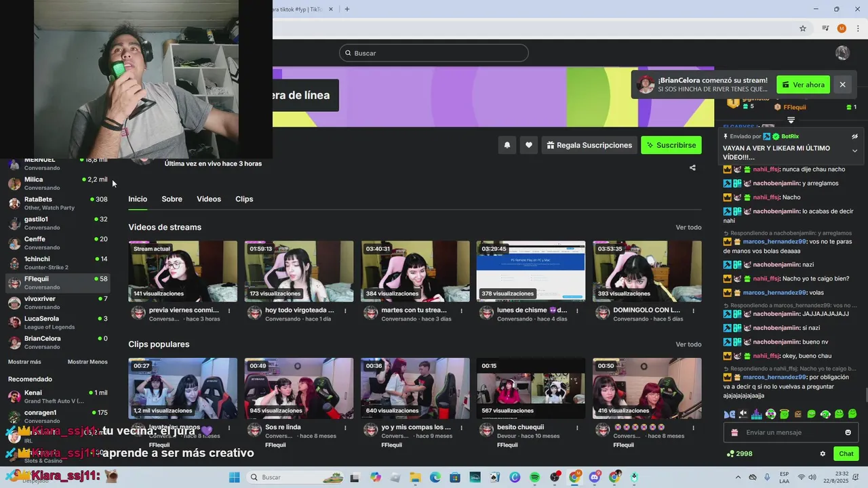Open Spotify from the taskbar
The height and width of the screenshot is (488, 868).
(534, 477)
